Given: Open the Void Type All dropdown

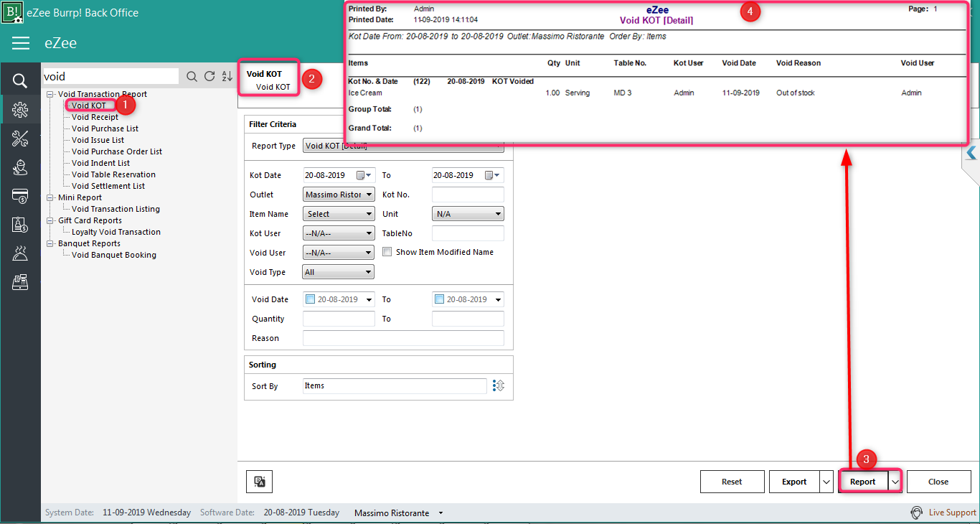Looking at the screenshot, I should click(x=339, y=272).
